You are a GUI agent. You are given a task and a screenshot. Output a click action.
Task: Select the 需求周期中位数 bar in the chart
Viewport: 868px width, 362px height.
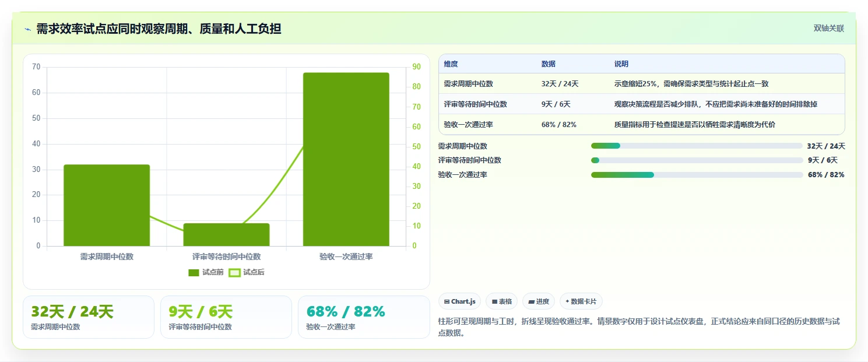tap(107, 205)
